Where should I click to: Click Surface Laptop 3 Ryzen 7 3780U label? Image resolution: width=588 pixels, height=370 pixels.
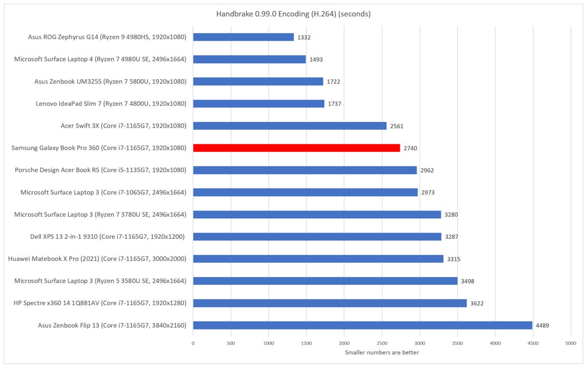[x=100, y=214]
